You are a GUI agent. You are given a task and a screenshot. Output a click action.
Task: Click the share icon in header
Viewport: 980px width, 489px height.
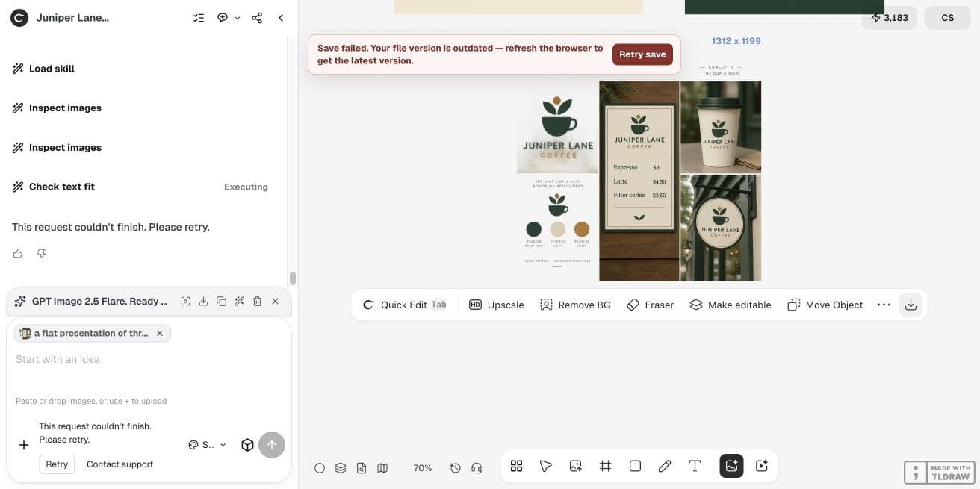pyautogui.click(x=257, y=18)
